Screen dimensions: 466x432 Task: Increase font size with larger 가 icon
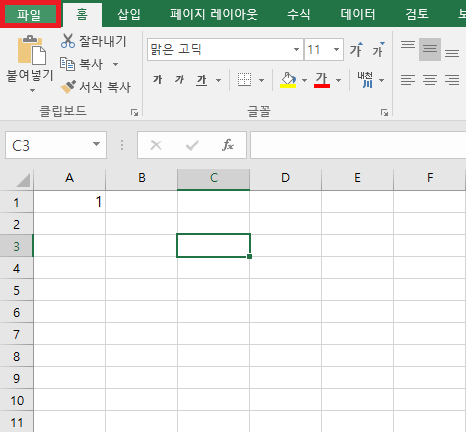pyautogui.click(x=356, y=50)
